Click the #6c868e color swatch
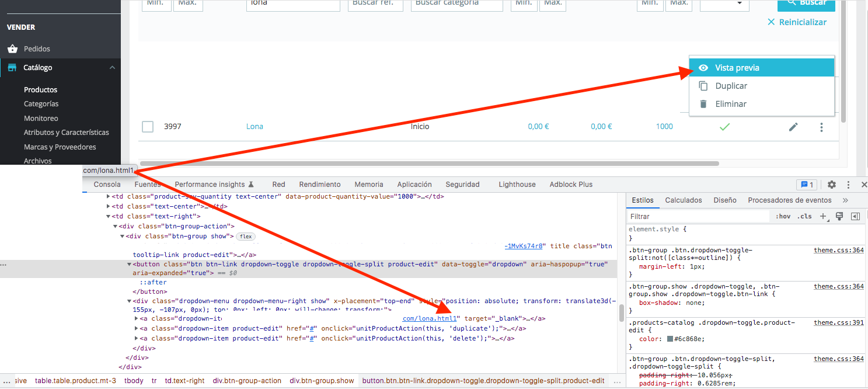 [670, 339]
